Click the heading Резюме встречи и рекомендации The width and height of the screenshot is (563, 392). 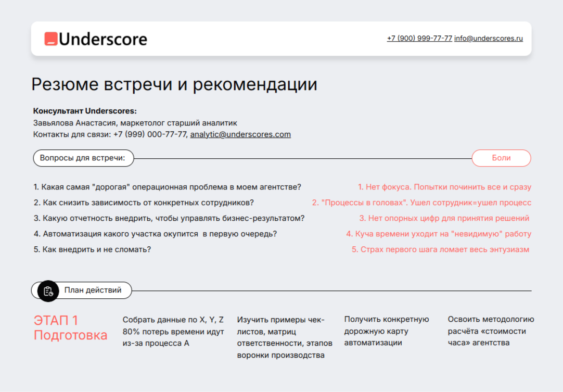click(x=174, y=84)
